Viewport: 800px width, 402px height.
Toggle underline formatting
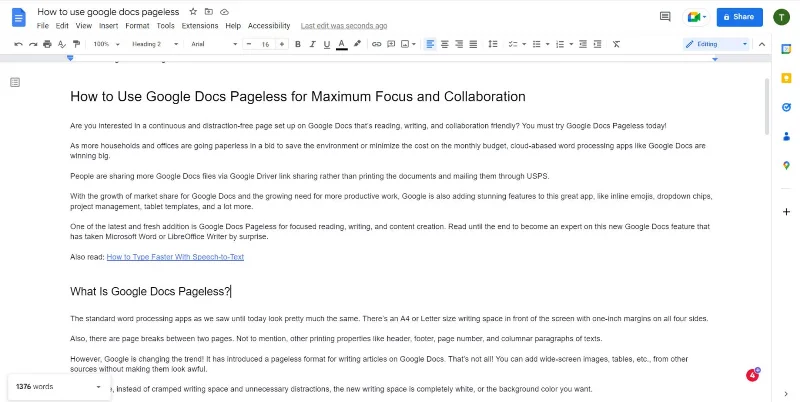pyautogui.click(x=327, y=44)
